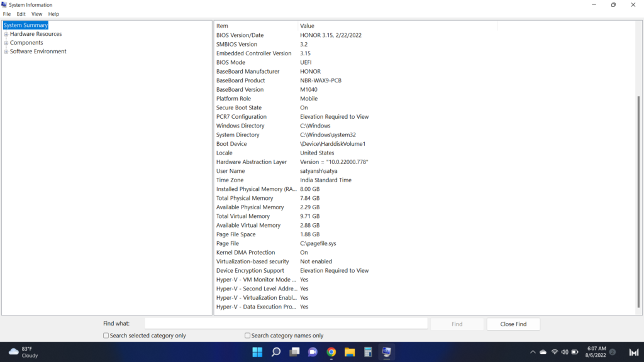Click the Close Find button

pyautogui.click(x=513, y=324)
